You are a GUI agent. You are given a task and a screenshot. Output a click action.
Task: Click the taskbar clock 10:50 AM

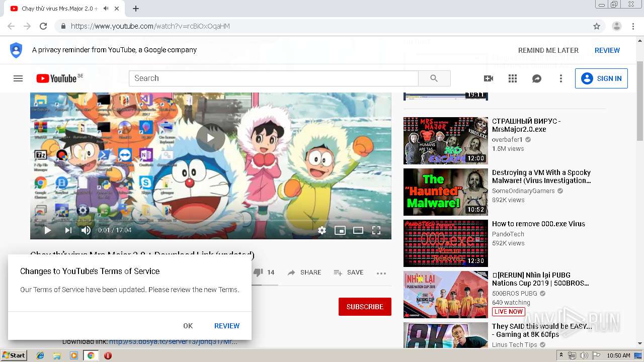tap(618, 355)
